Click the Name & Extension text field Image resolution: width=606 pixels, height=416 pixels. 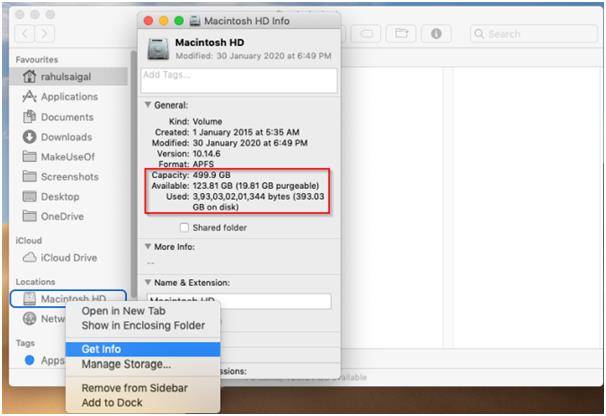point(239,301)
